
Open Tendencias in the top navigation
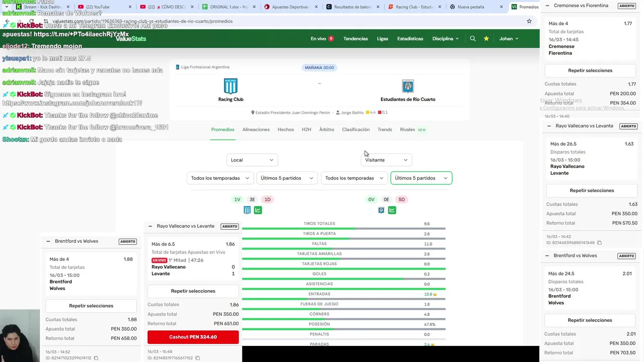[x=356, y=39]
